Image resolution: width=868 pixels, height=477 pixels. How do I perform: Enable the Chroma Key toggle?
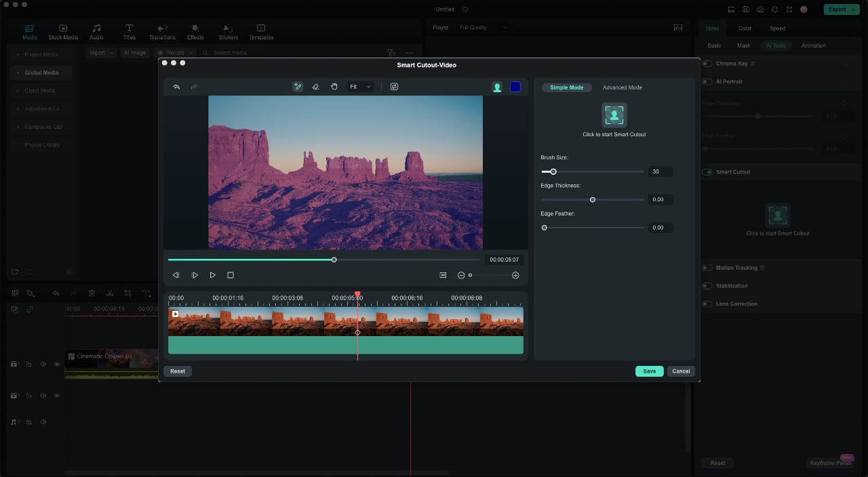tap(706, 63)
